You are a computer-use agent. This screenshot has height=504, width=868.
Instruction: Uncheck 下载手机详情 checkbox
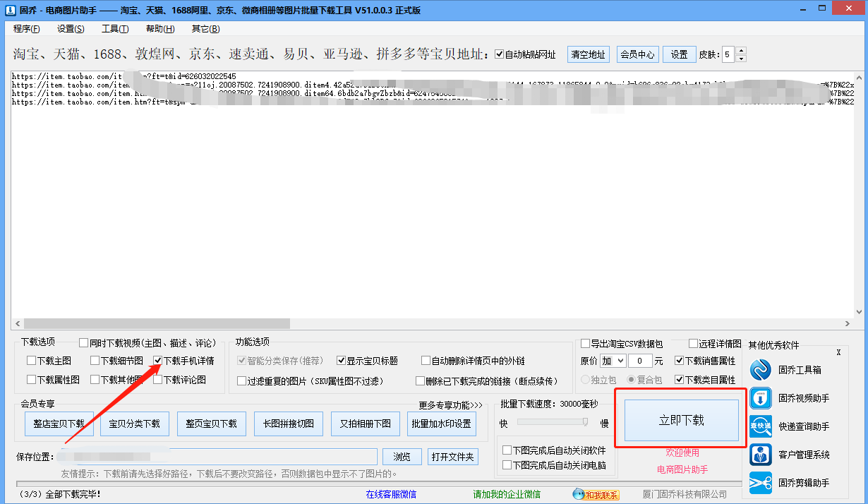[x=158, y=361]
